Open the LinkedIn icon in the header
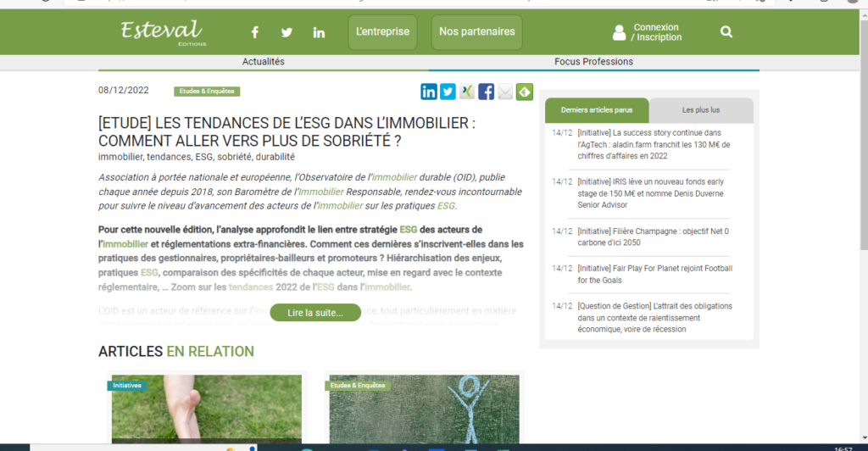 [319, 32]
